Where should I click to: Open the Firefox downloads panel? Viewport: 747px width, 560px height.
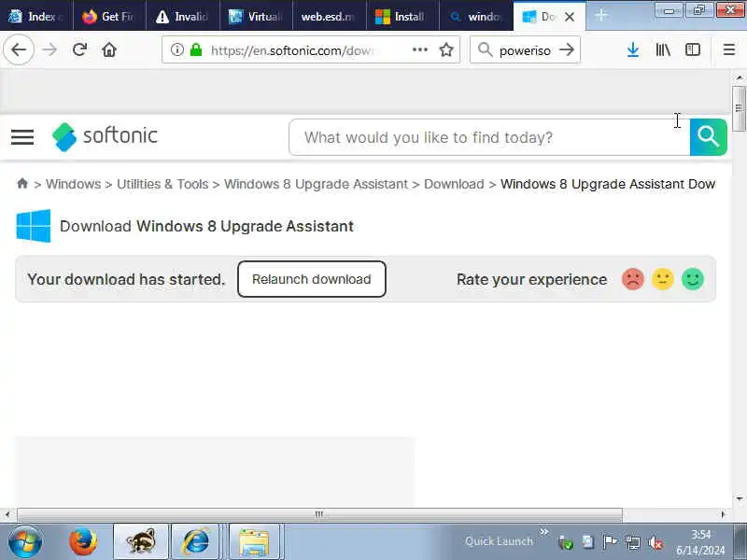point(633,49)
